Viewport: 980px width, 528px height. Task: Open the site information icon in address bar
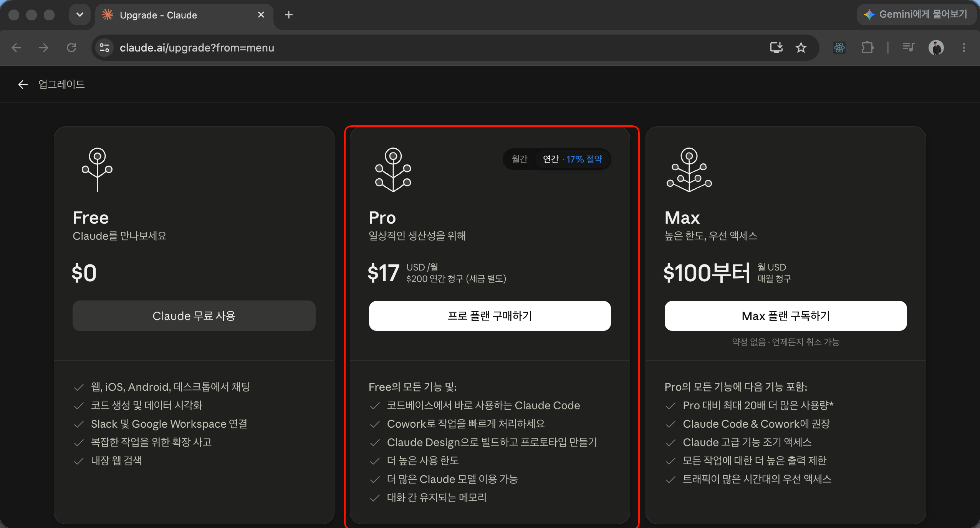(104, 48)
